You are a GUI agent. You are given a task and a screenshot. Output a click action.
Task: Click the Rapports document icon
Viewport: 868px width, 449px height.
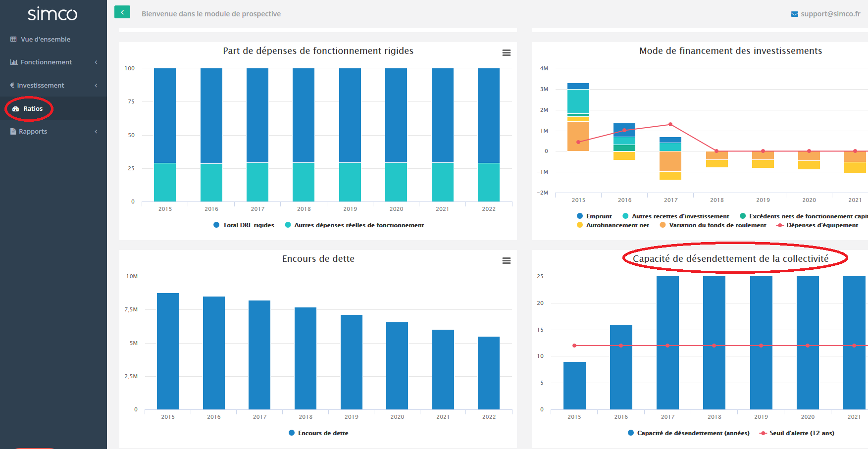click(13, 132)
